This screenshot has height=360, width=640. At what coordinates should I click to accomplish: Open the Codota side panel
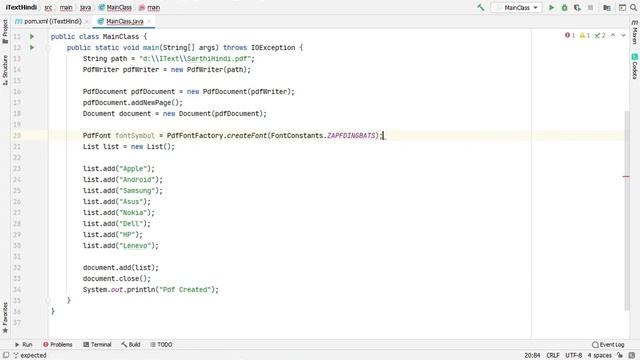point(634,66)
